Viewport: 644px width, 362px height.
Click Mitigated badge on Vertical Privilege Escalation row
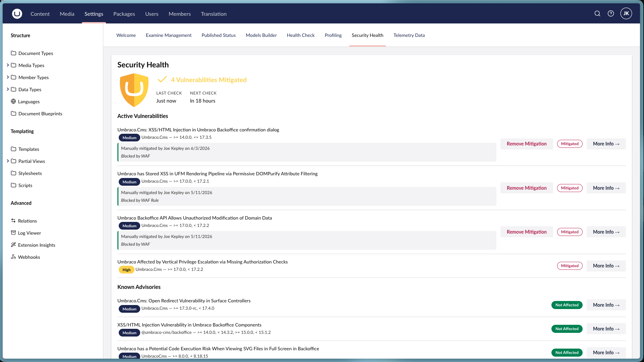[x=570, y=266]
